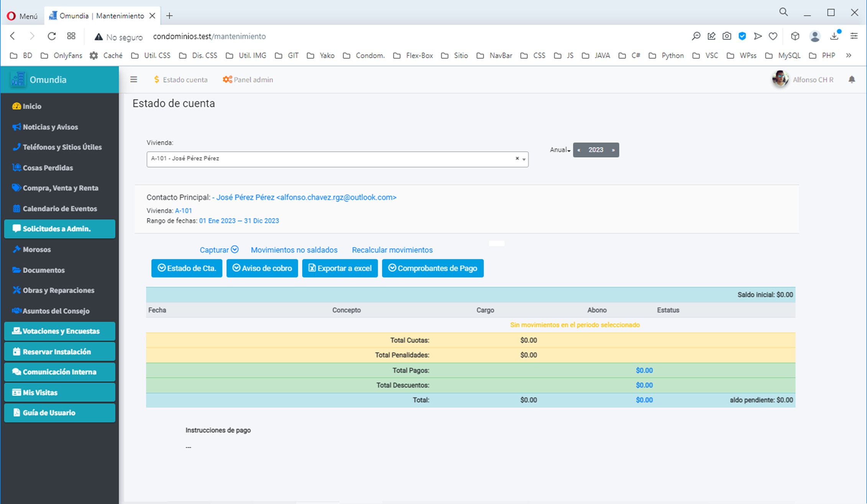Click Exportar a excel button
The height and width of the screenshot is (504, 867).
[340, 268]
